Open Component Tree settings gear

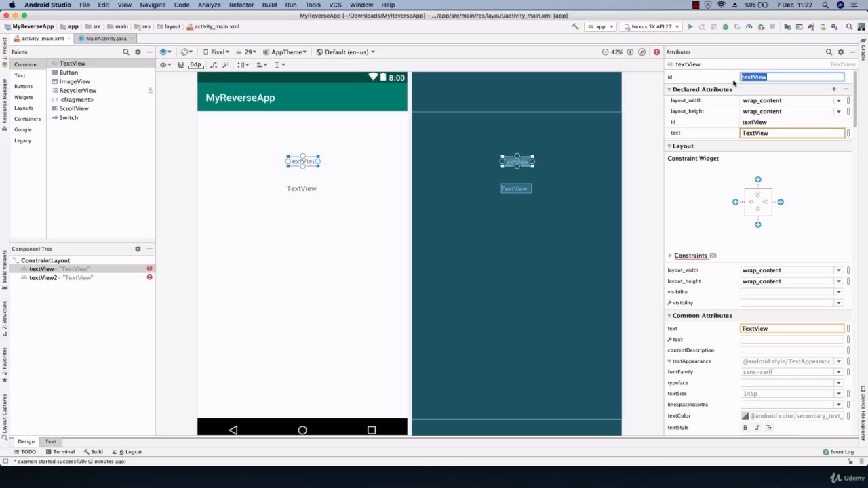click(x=138, y=249)
